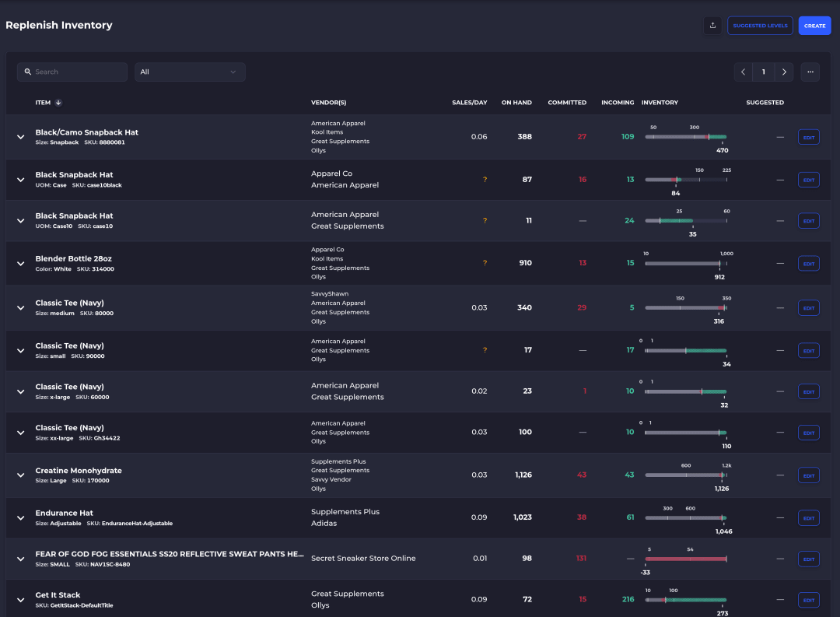Edit Black/Camo Snapback Hat levels
Viewport: 840px width, 617px height.
pyautogui.click(x=808, y=137)
